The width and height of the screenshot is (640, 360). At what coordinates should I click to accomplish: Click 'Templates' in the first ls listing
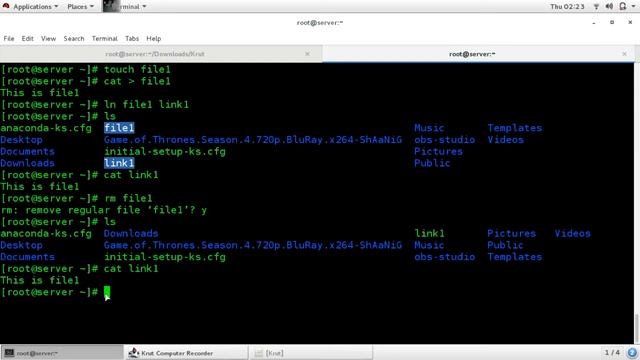tap(514, 128)
